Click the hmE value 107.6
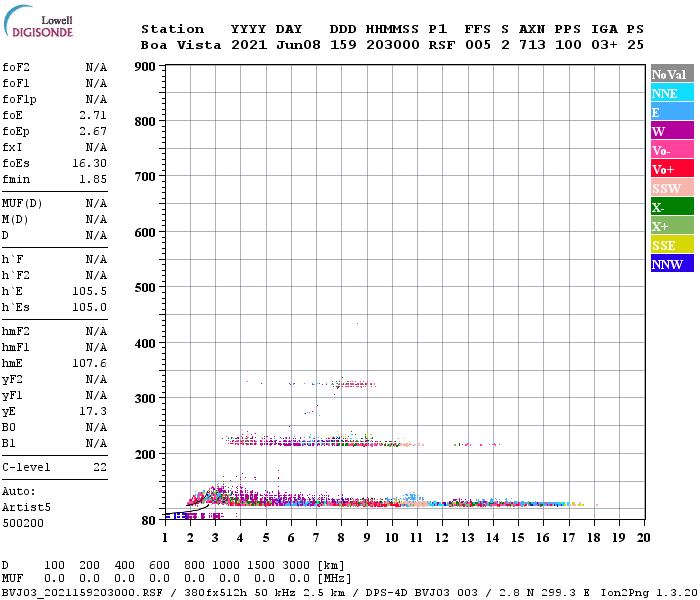Screen dimensions: 700x600 click(x=90, y=363)
